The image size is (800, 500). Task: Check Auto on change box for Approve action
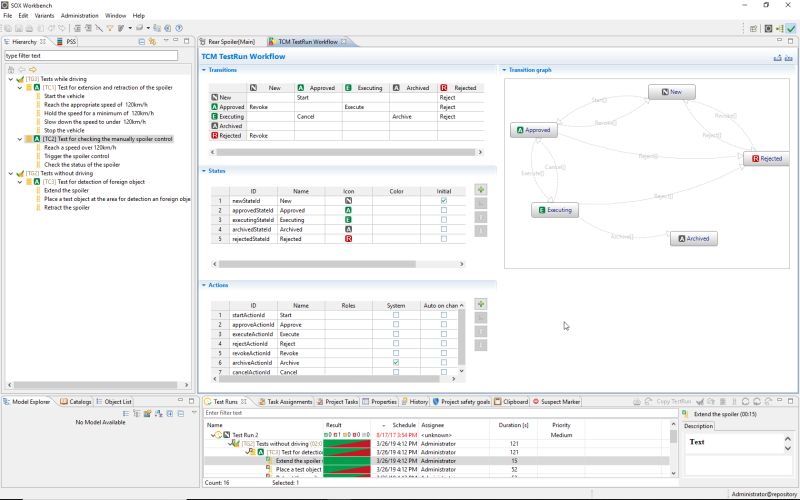click(x=444, y=324)
